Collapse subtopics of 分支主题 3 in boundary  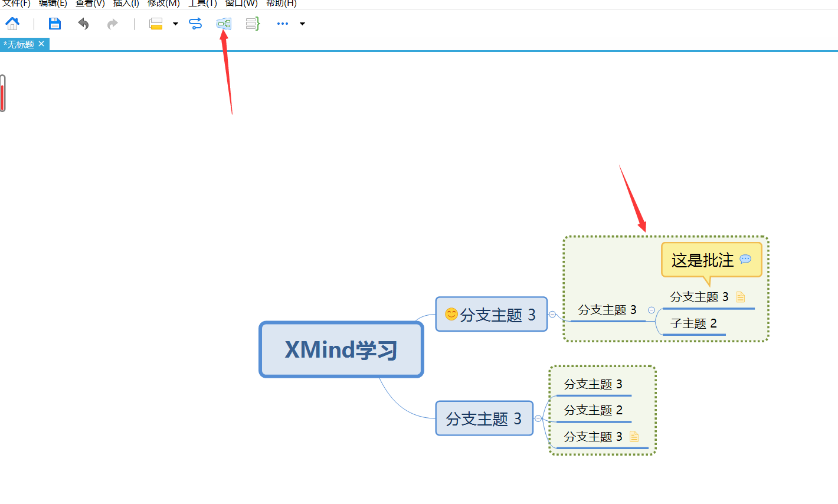tap(651, 309)
